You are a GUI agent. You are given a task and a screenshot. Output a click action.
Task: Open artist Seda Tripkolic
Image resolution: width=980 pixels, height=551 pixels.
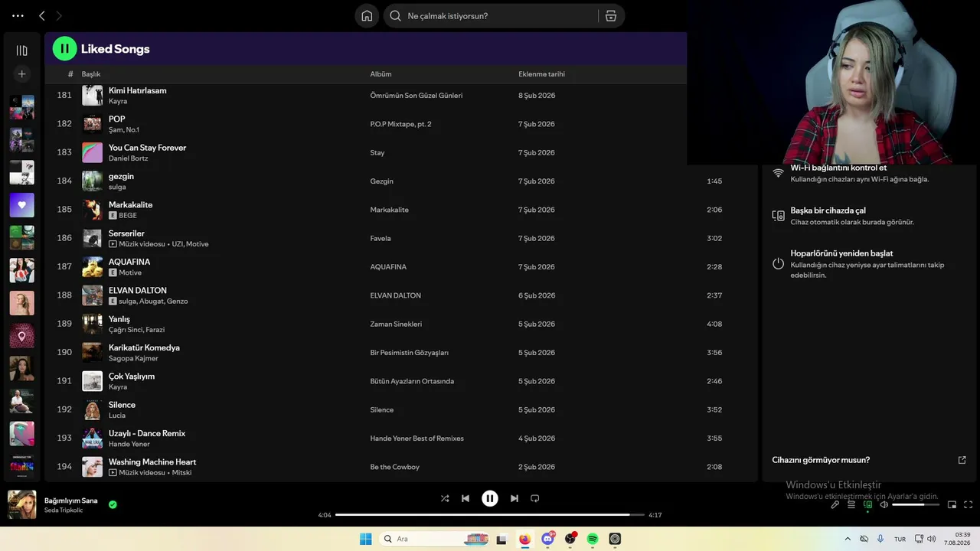click(63, 510)
